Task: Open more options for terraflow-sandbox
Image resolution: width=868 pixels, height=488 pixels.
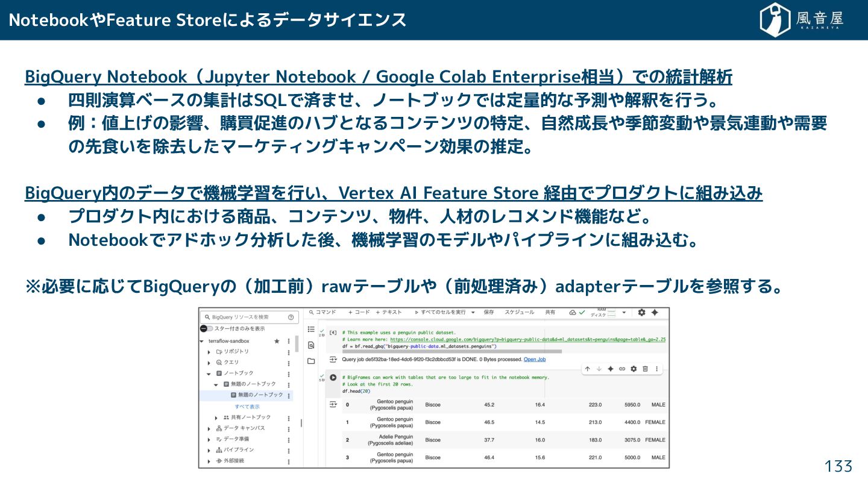Action: 289,341
